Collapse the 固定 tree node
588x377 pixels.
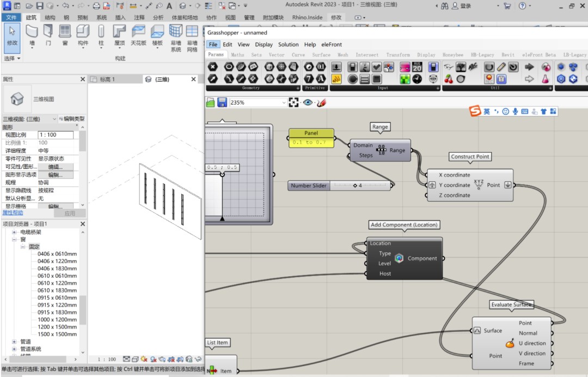coord(23,246)
